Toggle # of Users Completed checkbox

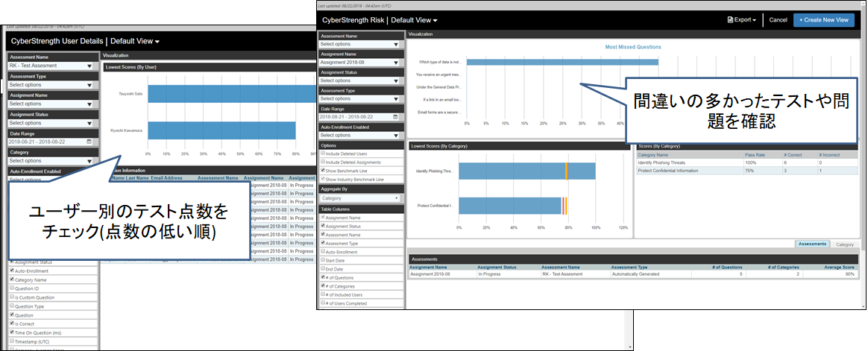(324, 303)
